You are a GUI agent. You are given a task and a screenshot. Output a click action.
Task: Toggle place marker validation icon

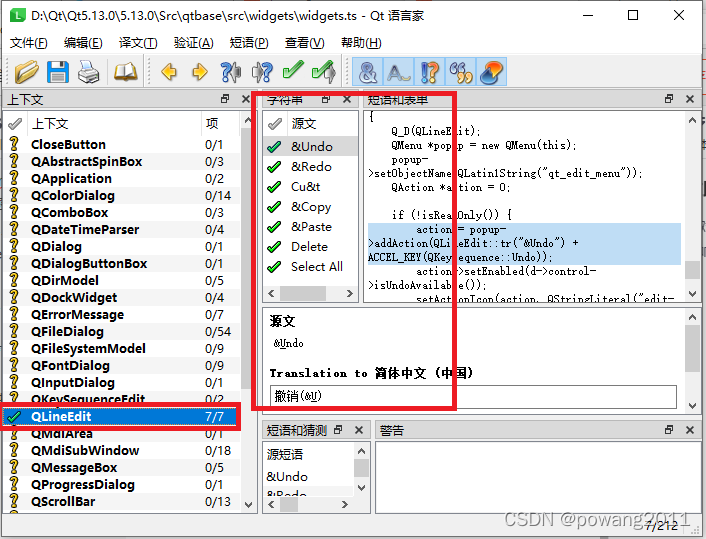(491, 72)
